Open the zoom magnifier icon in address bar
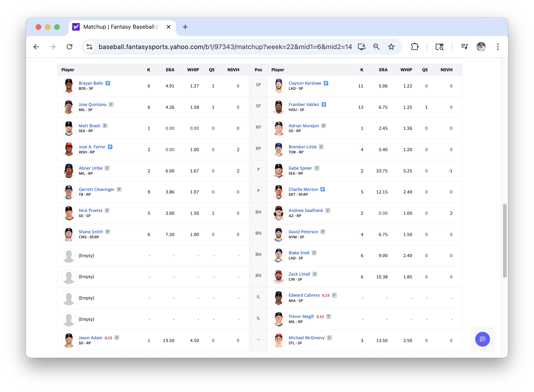The image size is (534, 392). [376, 47]
